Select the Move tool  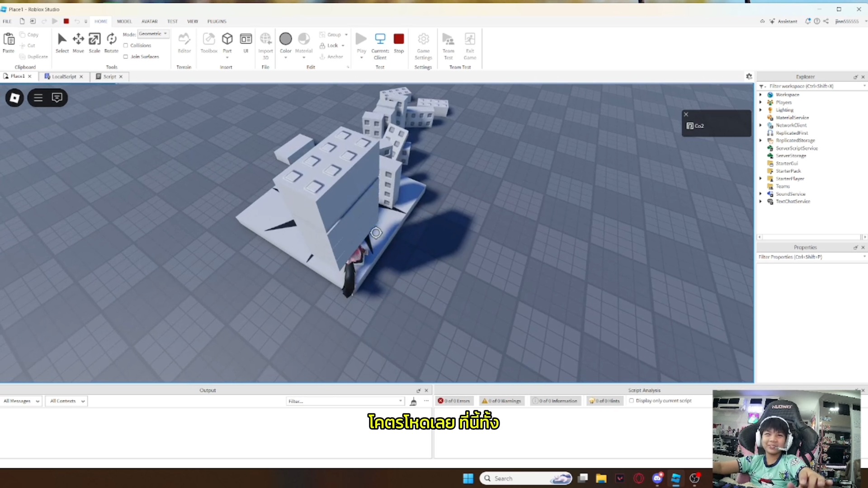tap(78, 43)
